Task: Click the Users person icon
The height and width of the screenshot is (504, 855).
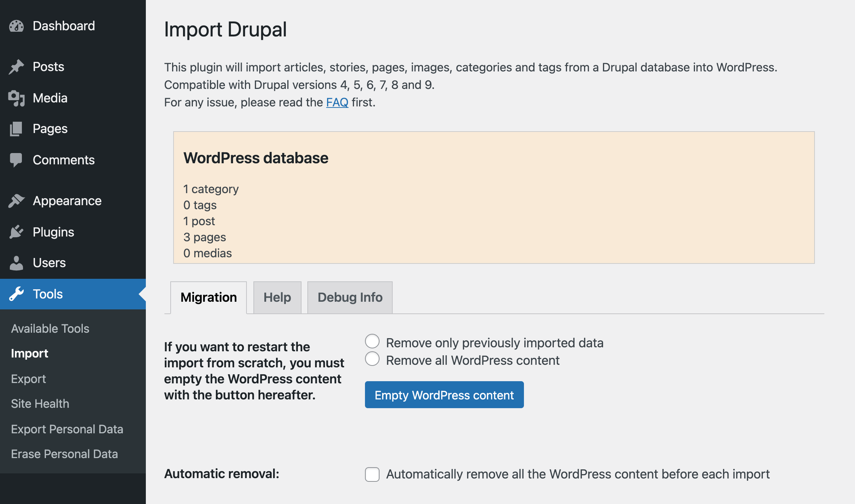Action: (16, 263)
